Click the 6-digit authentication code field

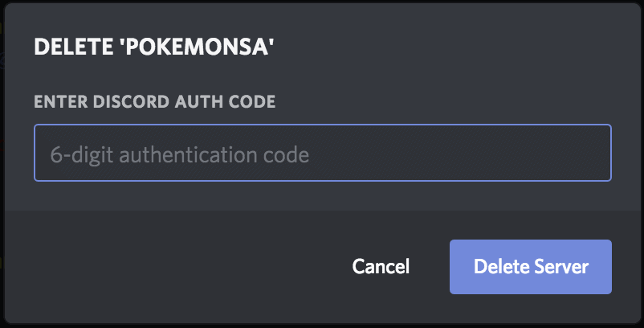click(322, 153)
